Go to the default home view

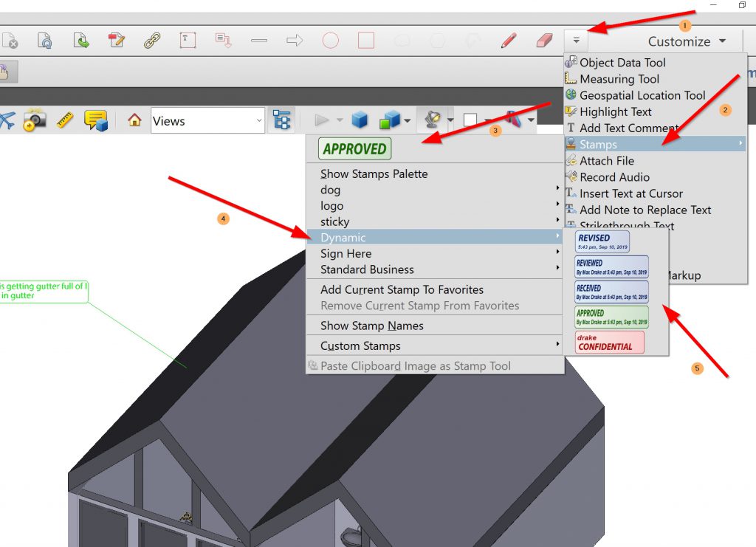[x=134, y=121]
